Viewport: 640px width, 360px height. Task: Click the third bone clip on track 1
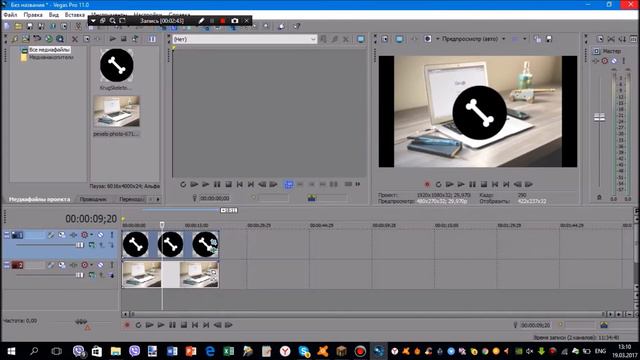click(x=205, y=244)
